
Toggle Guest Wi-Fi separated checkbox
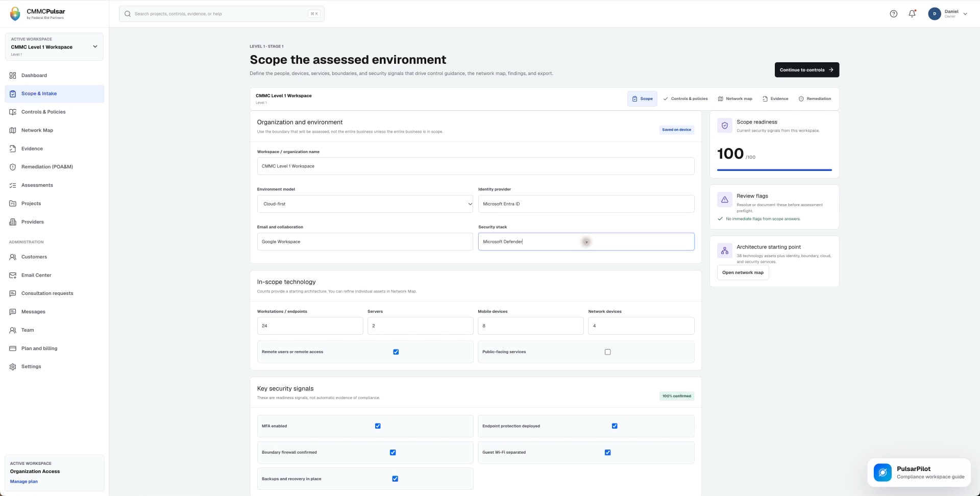[607, 453]
